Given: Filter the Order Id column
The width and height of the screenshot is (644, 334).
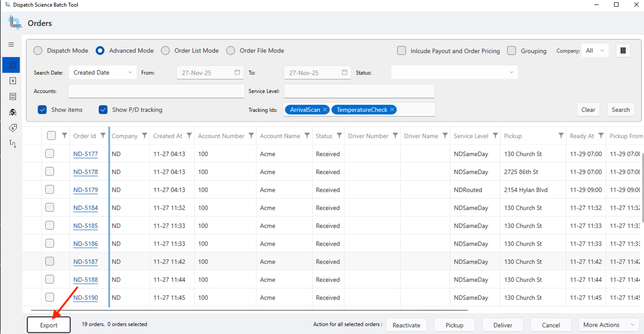Looking at the screenshot, I should coord(103,136).
